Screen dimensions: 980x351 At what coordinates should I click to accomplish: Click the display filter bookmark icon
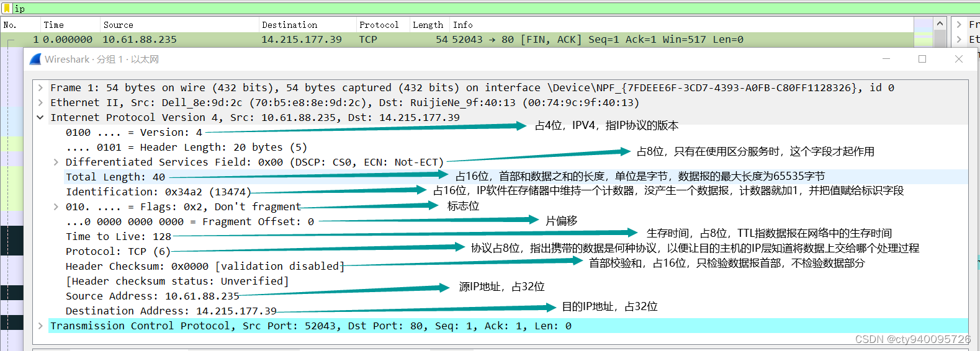tap(7, 9)
